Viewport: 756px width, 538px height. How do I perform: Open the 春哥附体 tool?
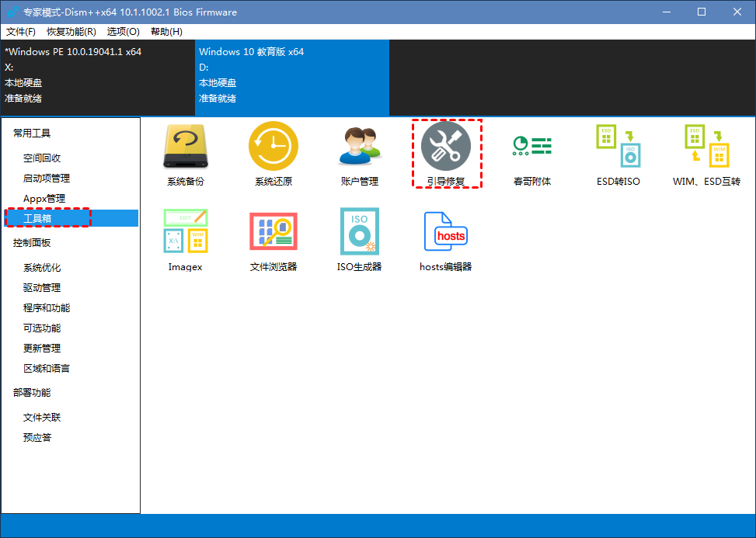[x=532, y=153]
